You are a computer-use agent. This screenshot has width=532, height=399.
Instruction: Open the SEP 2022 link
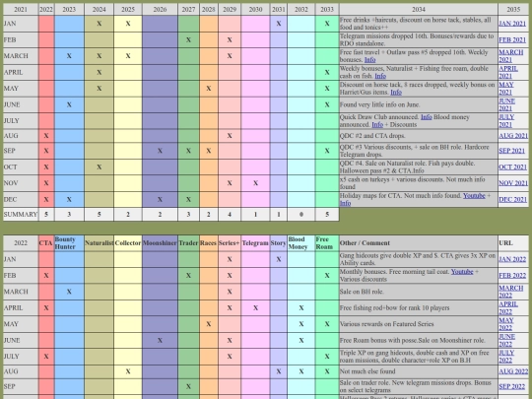pos(511,386)
